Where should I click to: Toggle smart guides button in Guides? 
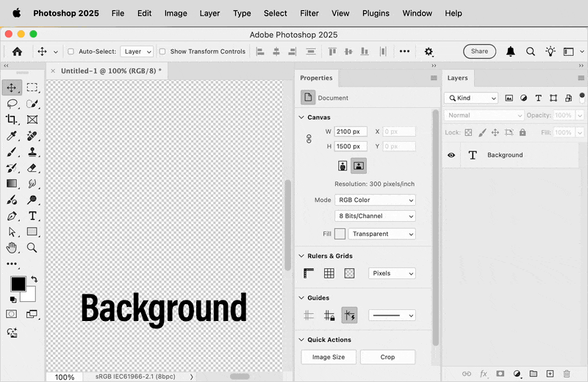pyautogui.click(x=349, y=315)
